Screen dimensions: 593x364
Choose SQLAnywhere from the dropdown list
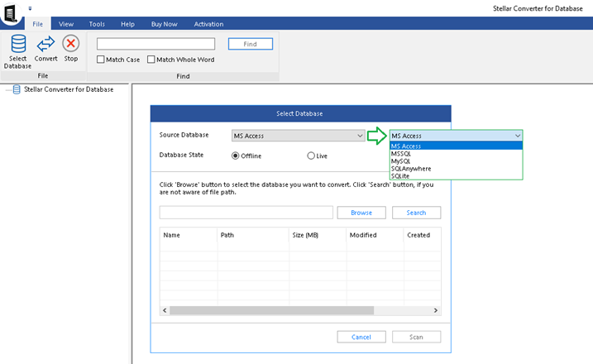coord(456,169)
